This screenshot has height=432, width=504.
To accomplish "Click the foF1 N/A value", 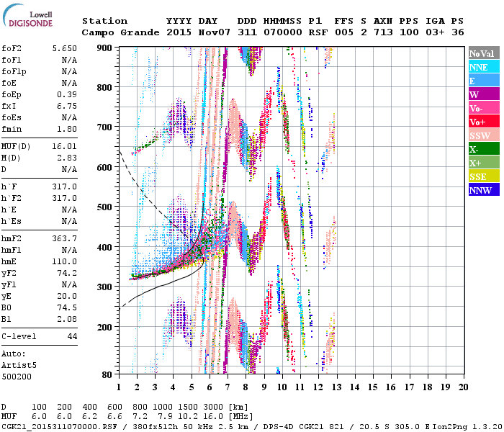I will pos(69,60).
